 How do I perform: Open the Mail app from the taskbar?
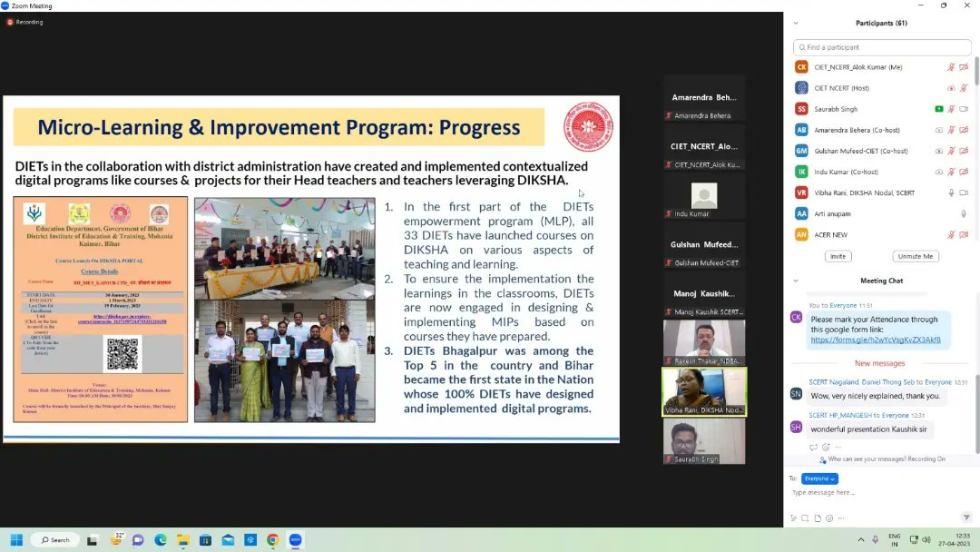(x=228, y=540)
